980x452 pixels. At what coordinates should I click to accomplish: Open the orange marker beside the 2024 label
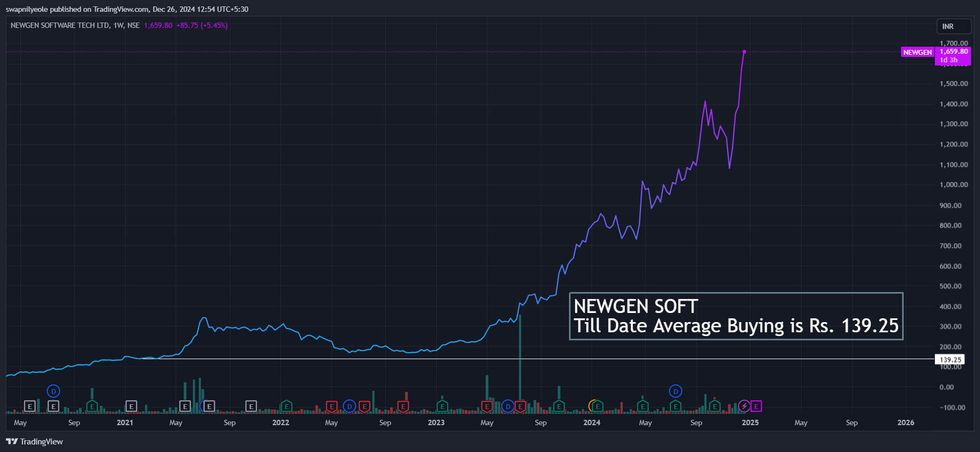click(x=593, y=406)
